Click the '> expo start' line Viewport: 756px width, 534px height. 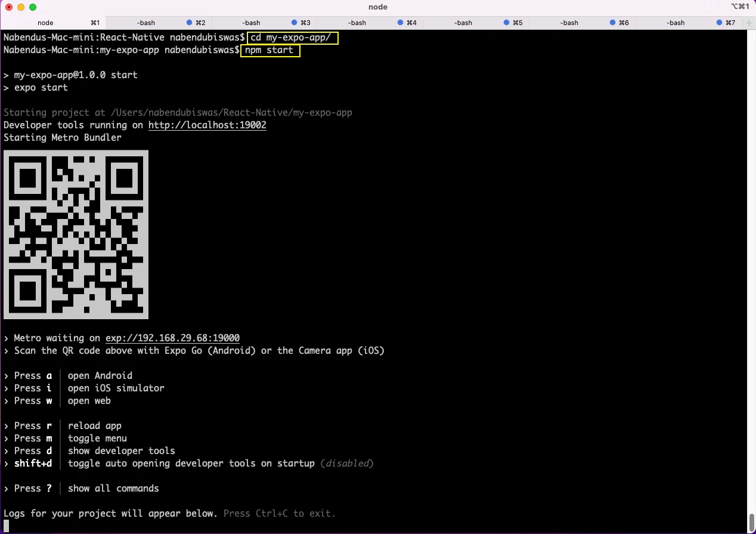(36, 88)
